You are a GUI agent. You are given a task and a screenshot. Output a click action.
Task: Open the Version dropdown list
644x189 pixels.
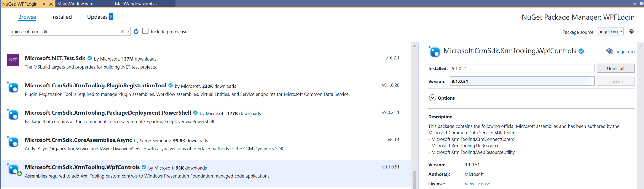pos(591,81)
